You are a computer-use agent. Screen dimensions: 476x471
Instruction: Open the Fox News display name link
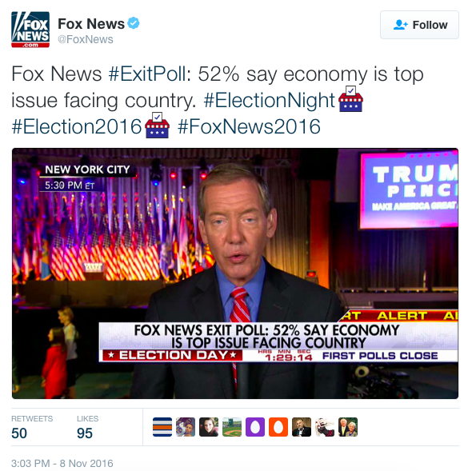pos(91,24)
